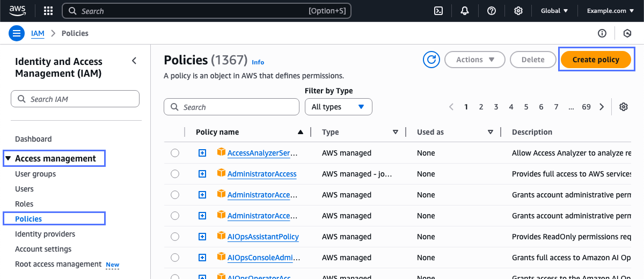Open the AccessAnalyzerSer... policy link
Screen dimensions: 644x279
[262, 153]
